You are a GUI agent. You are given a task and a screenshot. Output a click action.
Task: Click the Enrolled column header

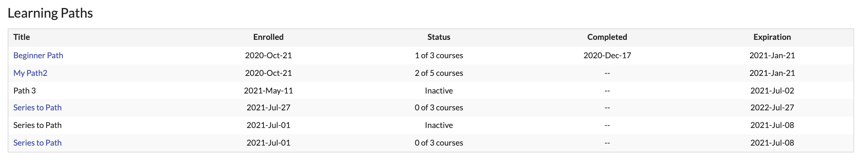(268, 37)
